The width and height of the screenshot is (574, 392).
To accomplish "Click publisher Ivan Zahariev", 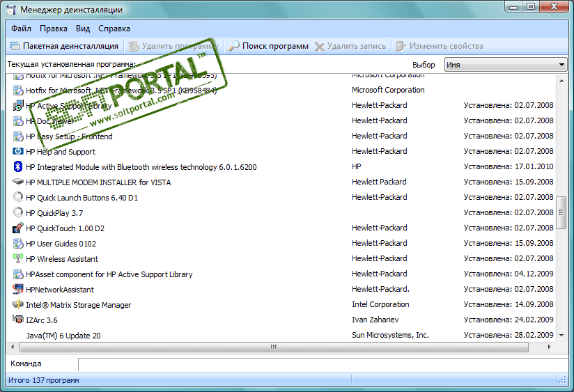I will coord(375,320).
